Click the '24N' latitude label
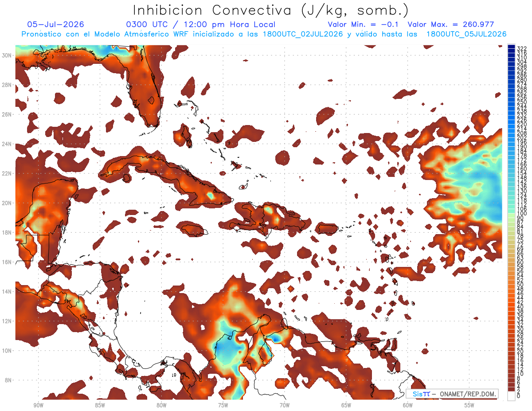 pos(7,144)
